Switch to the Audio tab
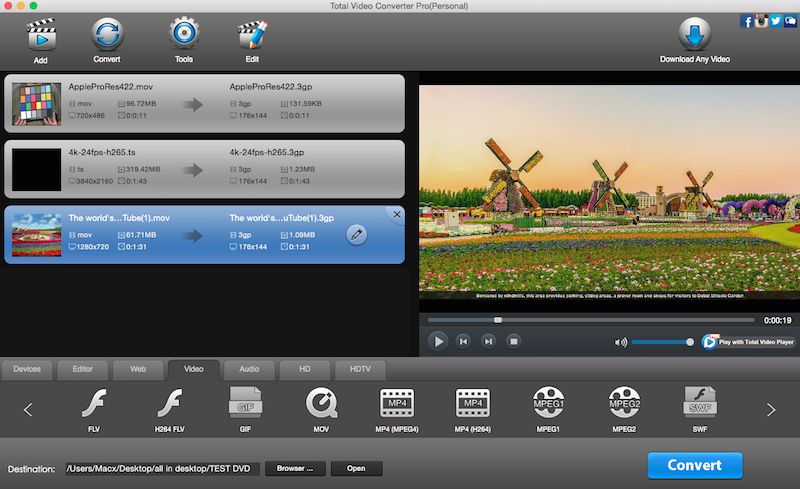Viewport: 800px width, 489px height. [x=249, y=370]
